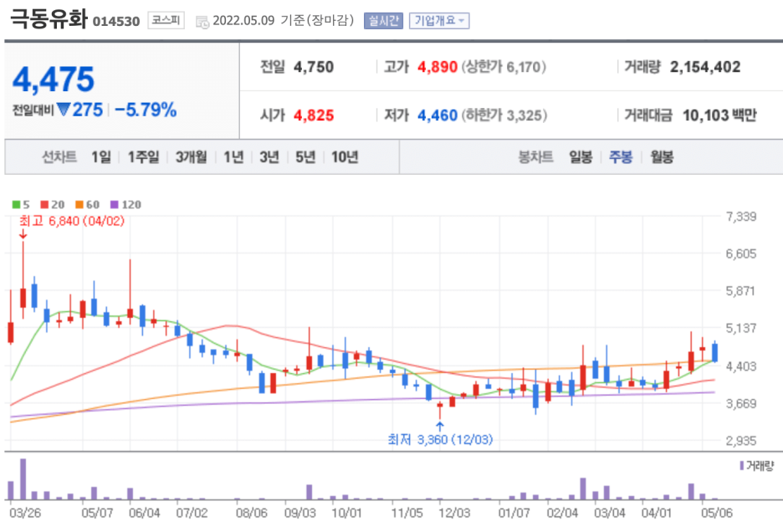Switch to 주봉 candlestick chart

point(621,157)
